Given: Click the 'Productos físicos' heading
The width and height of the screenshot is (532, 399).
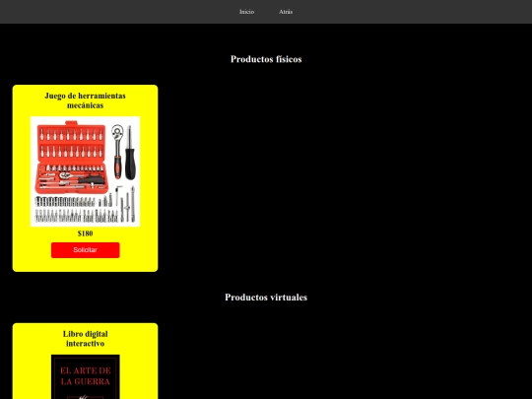Looking at the screenshot, I should click(x=266, y=59).
